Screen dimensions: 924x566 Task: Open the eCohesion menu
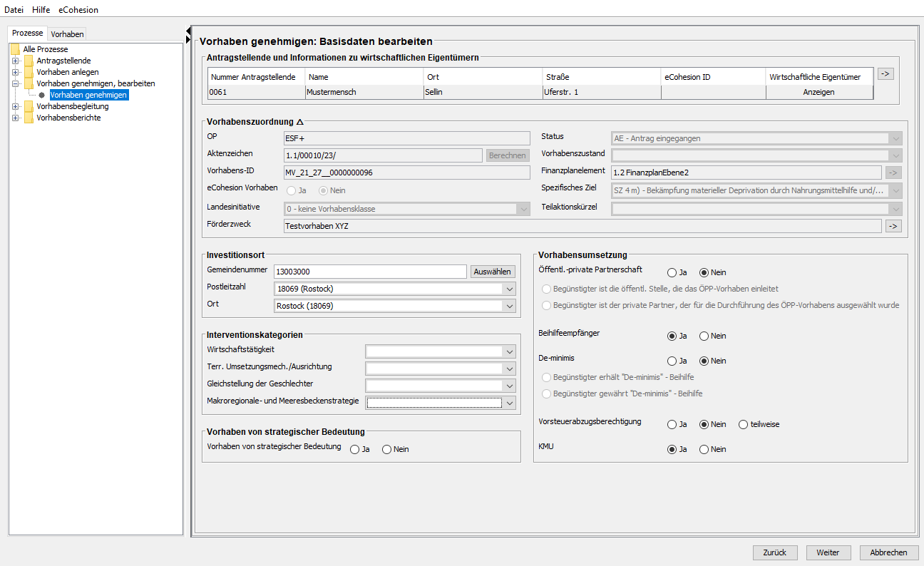(78, 10)
